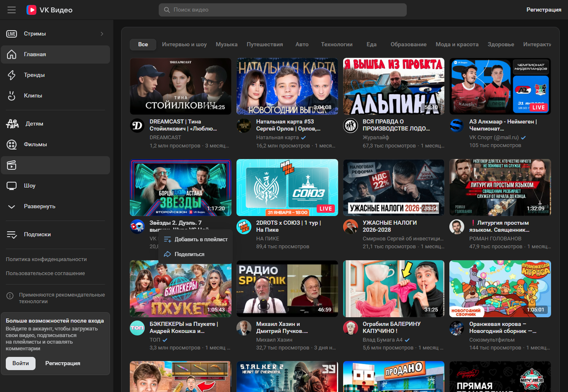This screenshot has width=568, height=392.
Task: Switch to Мода и красота tab
Action: tap(457, 44)
